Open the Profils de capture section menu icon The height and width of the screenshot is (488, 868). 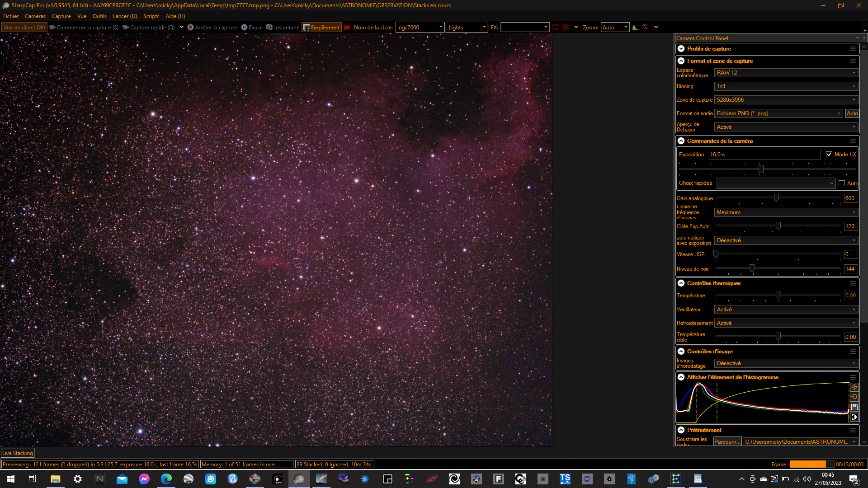pos(853,49)
